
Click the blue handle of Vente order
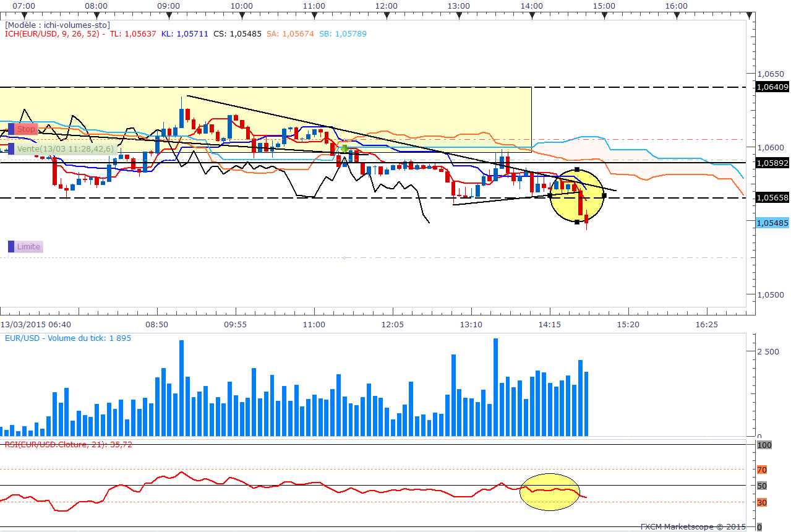click(x=11, y=148)
